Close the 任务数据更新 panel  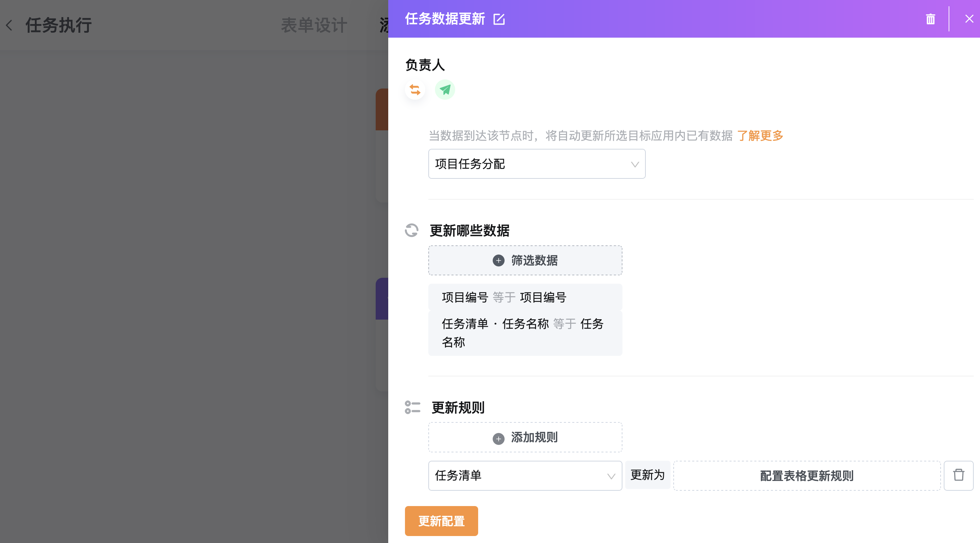(x=969, y=18)
